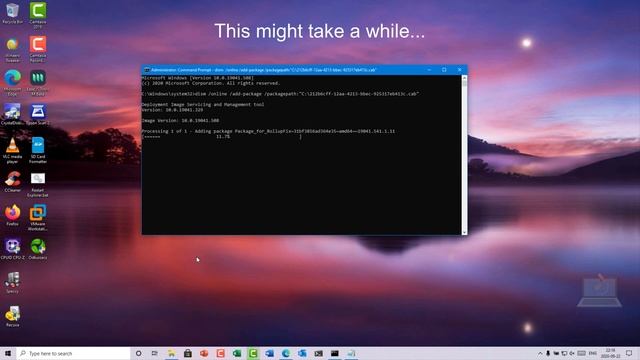Viewport: 640px width, 360px height.
Task: Launch Firefox from the desktop
Action: tap(12, 215)
